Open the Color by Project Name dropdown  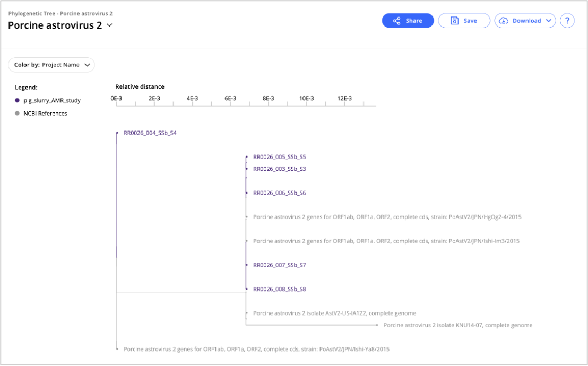point(51,65)
